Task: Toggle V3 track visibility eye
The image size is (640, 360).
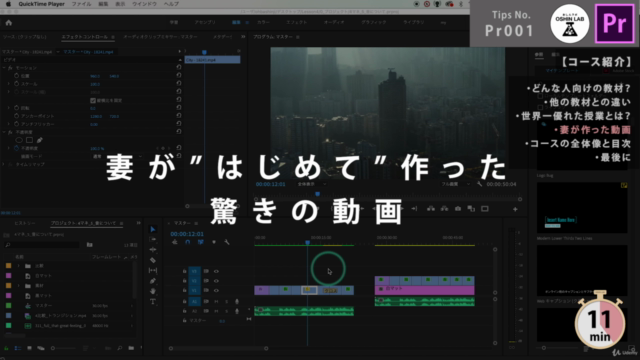Action: point(216,271)
